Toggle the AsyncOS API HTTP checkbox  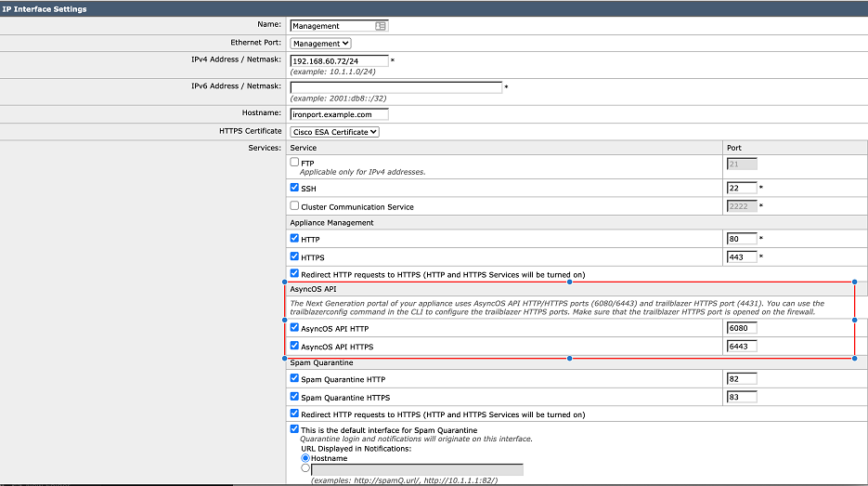[294, 327]
